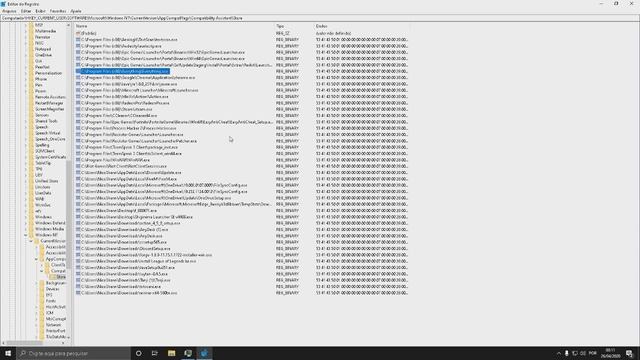The image size is (640, 360).
Task: Select the AnyDesk.exe value row
Action: (x=242, y=236)
